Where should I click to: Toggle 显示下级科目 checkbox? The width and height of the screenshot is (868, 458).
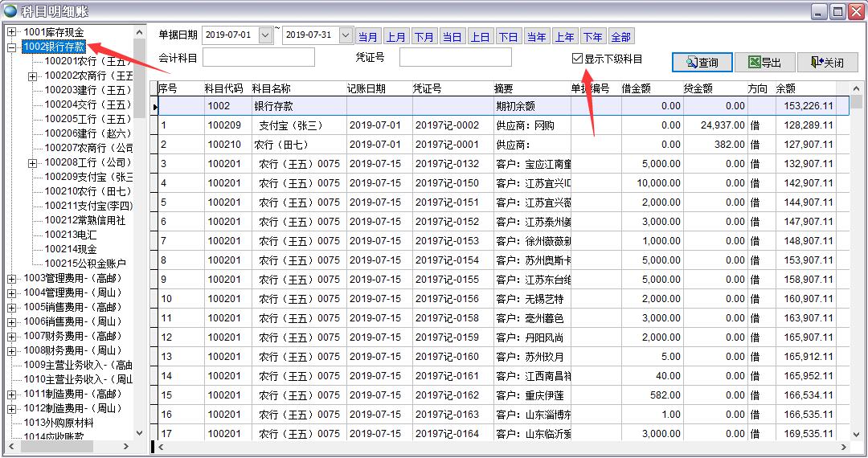pyautogui.click(x=577, y=59)
